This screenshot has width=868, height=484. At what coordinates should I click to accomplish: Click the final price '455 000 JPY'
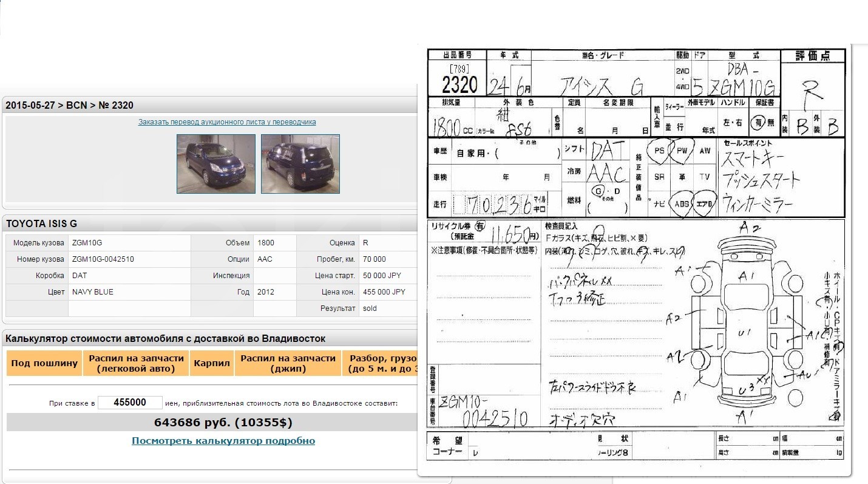[384, 292]
